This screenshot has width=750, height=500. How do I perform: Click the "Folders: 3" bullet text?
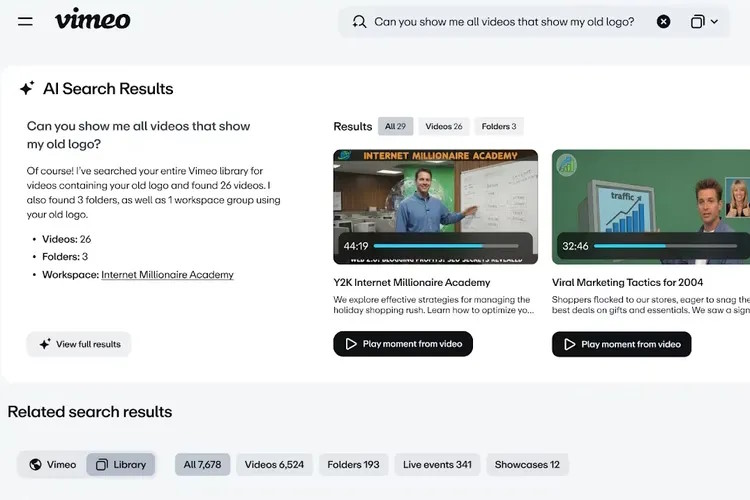click(65, 256)
